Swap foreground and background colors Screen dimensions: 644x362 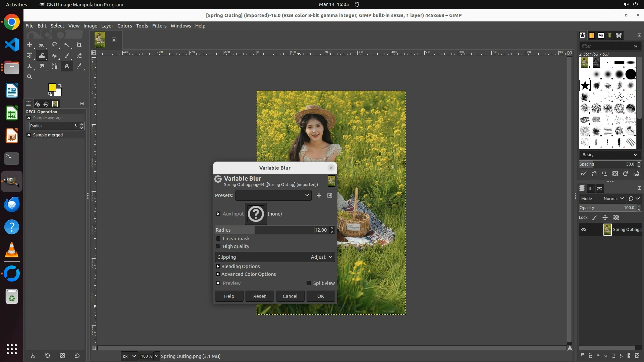pyautogui.click(x=60, y=85)
